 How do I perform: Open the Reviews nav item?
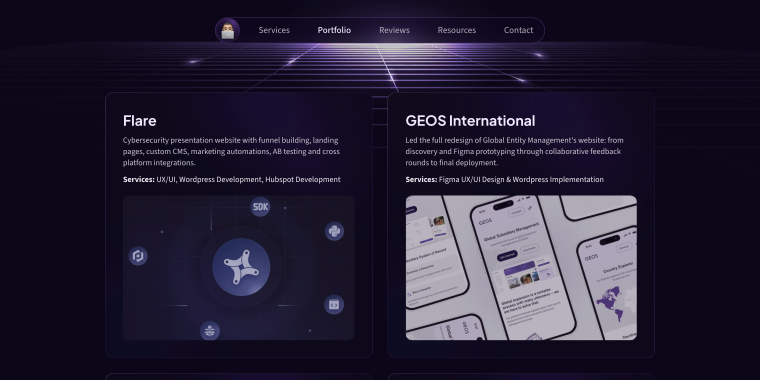click(x=394, y=30)
